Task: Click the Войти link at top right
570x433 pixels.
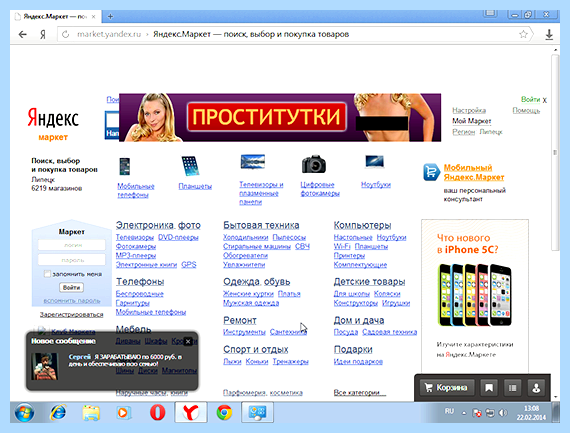Action: click(530, 99)
